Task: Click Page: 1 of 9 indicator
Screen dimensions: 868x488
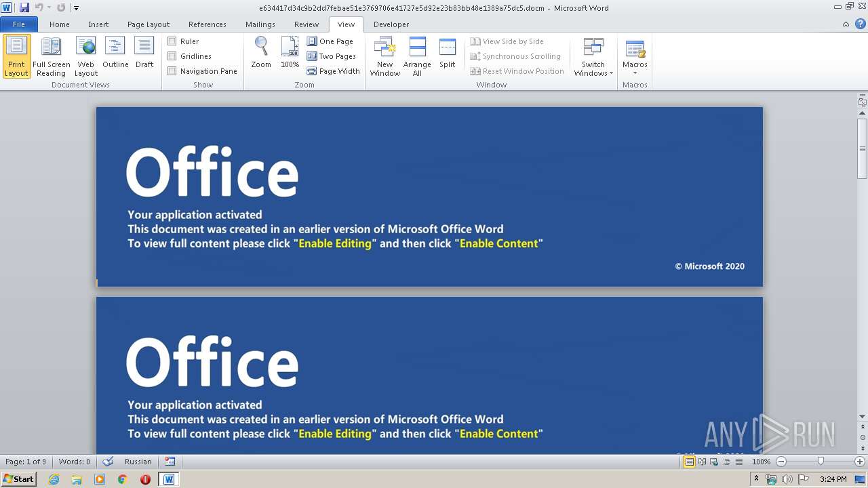Action: point(26,462)
